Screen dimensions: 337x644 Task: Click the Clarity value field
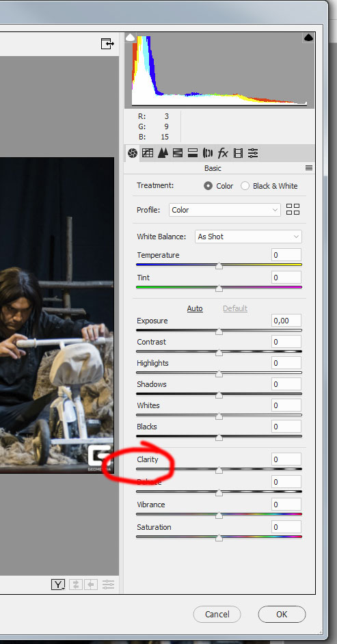[x=286, y=459]
